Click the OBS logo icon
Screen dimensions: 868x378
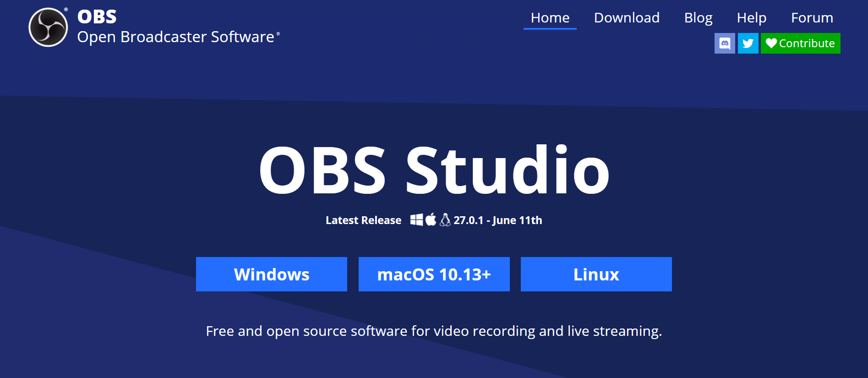point(48,27)
